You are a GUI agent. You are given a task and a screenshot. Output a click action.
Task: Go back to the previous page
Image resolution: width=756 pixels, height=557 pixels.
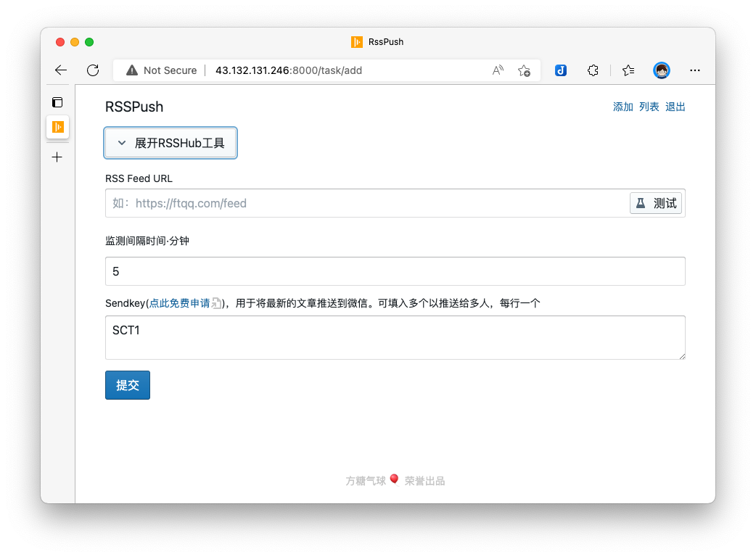point(61,70)
